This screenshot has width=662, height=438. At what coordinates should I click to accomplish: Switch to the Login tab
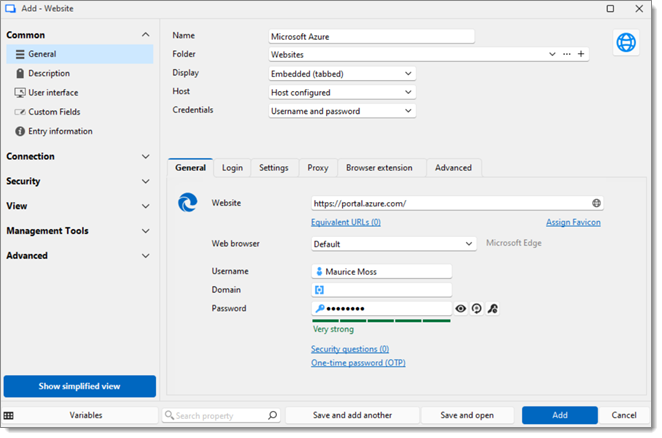pyautogui.click(x=232, y=168)
